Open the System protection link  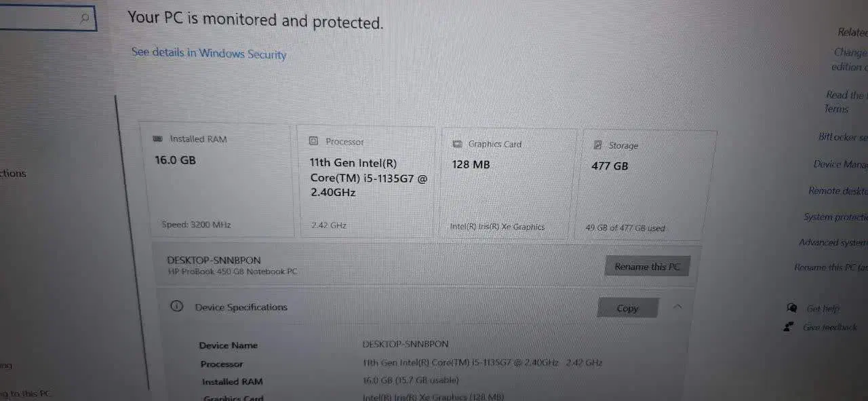point(835,217)
